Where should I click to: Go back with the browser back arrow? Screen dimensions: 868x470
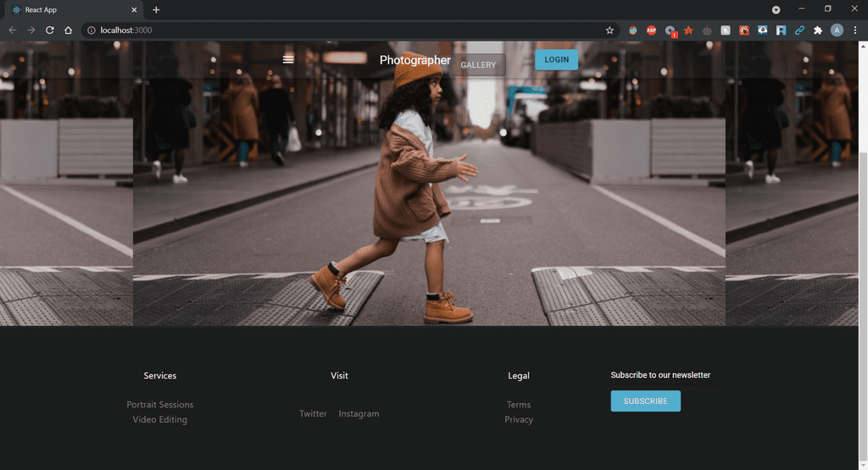pyautogui.click(x=13, y=30)
